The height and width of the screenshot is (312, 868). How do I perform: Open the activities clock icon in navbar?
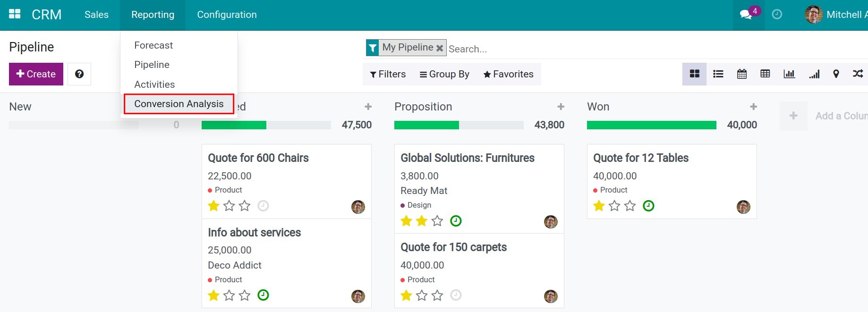click(777, 15)
